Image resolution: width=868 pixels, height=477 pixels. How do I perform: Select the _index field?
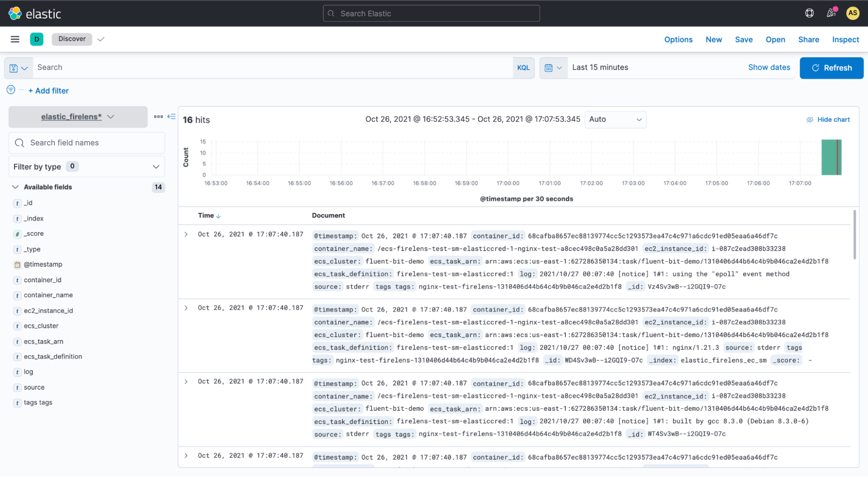33,219
